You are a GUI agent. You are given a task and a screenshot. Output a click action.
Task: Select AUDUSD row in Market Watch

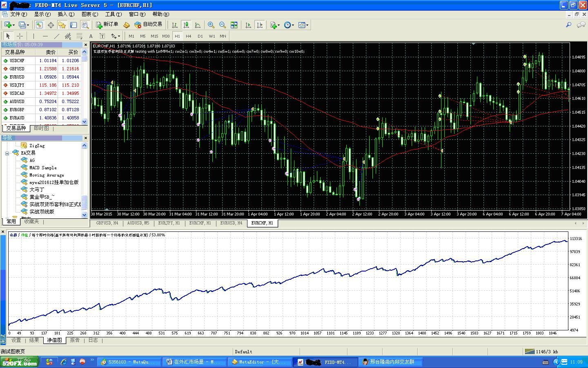point(41,101)
